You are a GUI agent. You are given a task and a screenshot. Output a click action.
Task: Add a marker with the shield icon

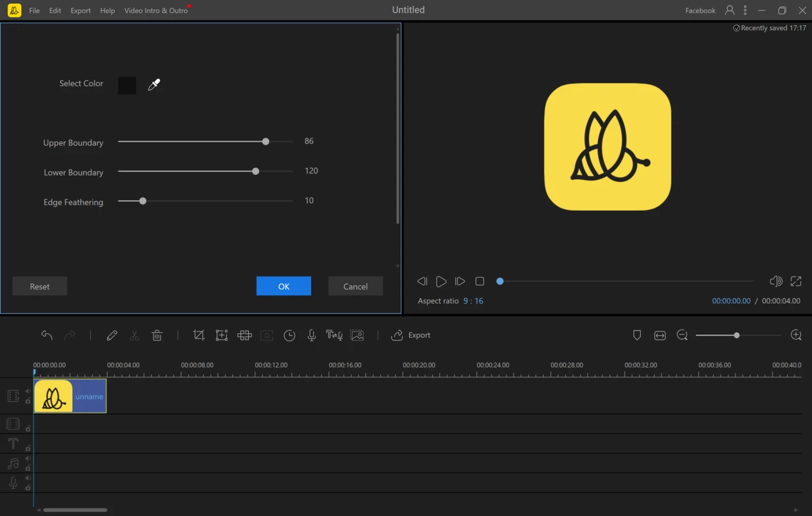tap(637, 335)
